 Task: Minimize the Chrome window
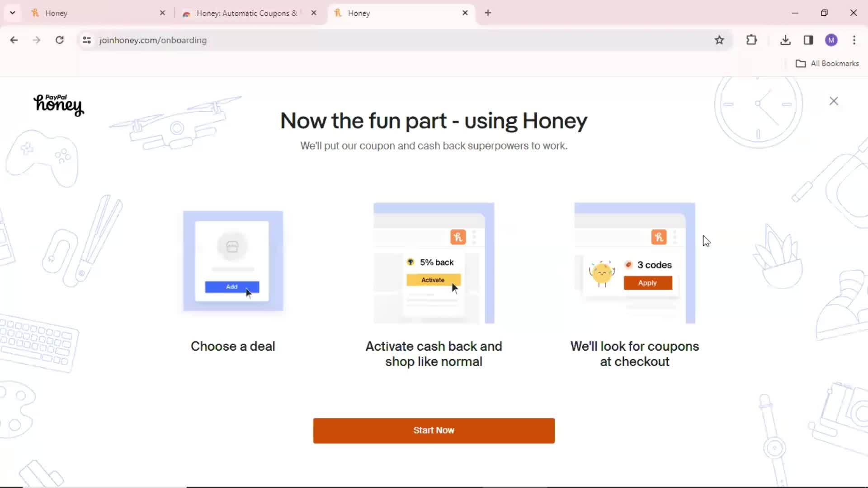tap(795, 13)
